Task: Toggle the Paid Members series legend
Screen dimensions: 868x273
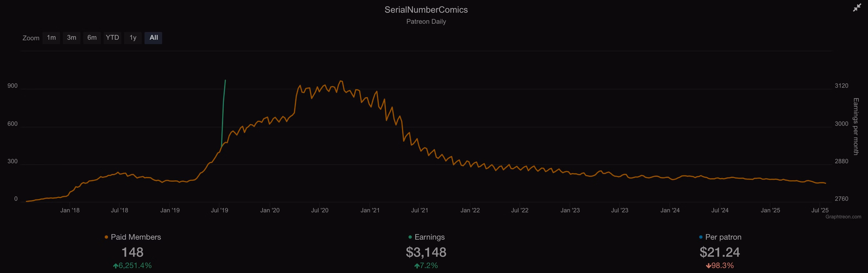Action: click(136, 237)
